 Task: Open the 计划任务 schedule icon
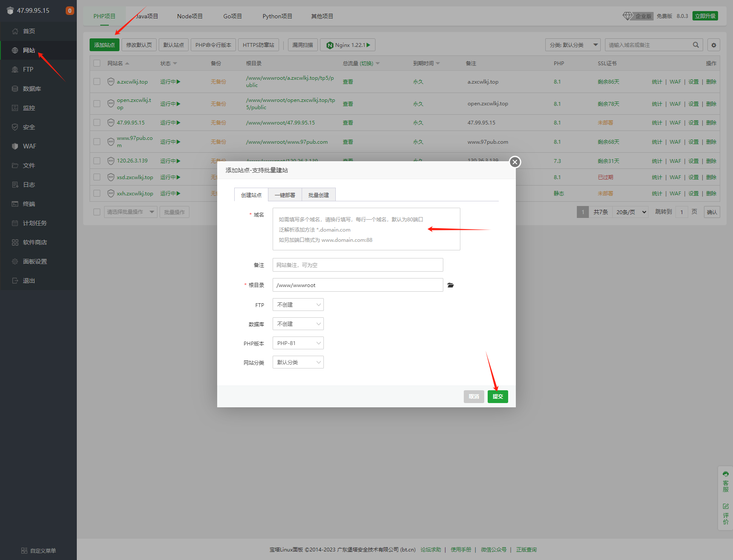pos(15,223)
